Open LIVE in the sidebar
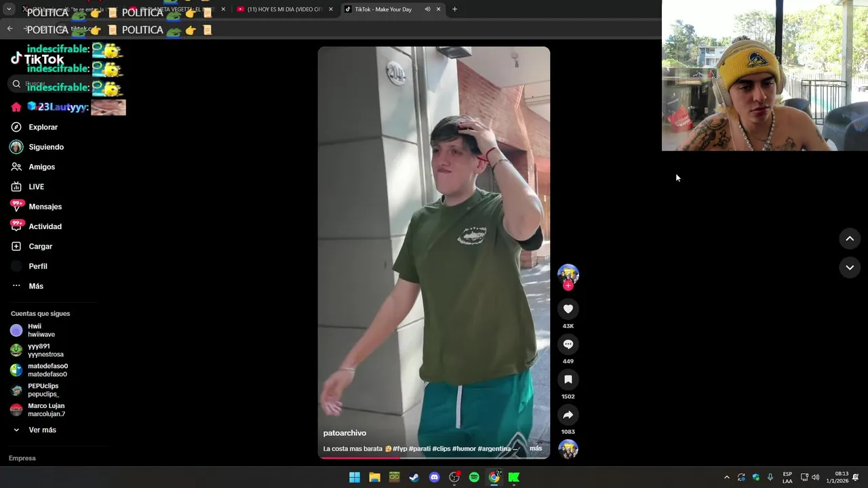The height and width of the screenshot is (488, 868). (36, 186)
